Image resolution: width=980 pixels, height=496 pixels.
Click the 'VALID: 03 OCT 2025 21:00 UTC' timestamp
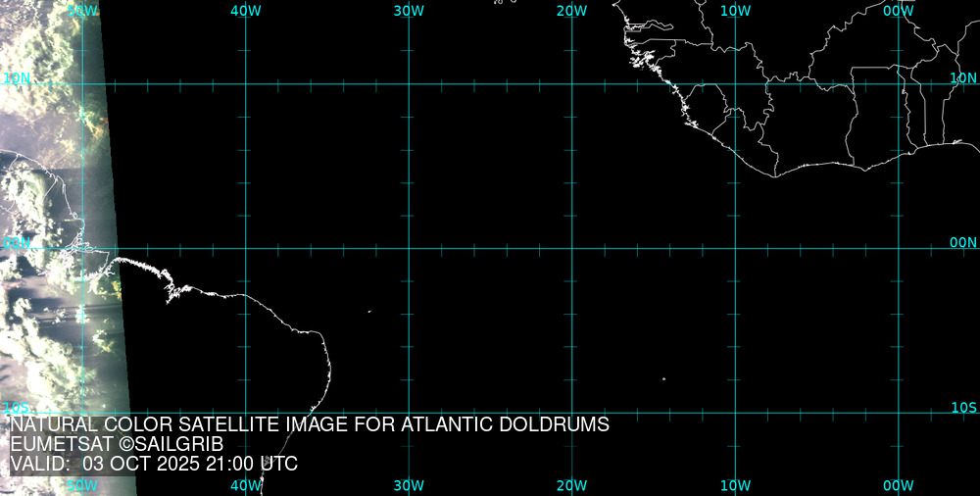coord(154,464)
